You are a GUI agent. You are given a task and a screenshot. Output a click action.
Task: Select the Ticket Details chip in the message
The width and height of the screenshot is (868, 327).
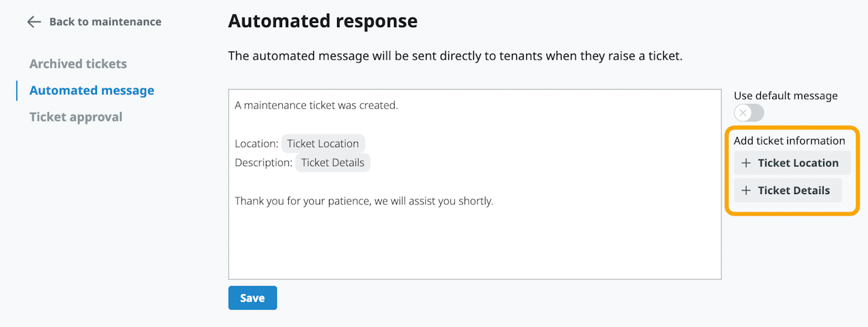332,163
